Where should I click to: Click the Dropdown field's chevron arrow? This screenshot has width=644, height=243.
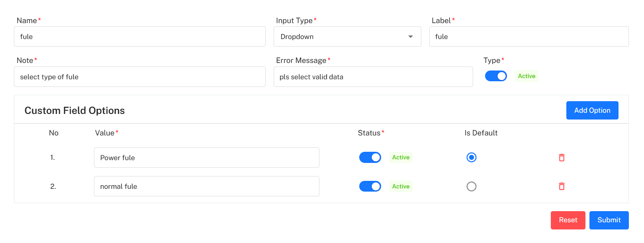click(410, 36)
